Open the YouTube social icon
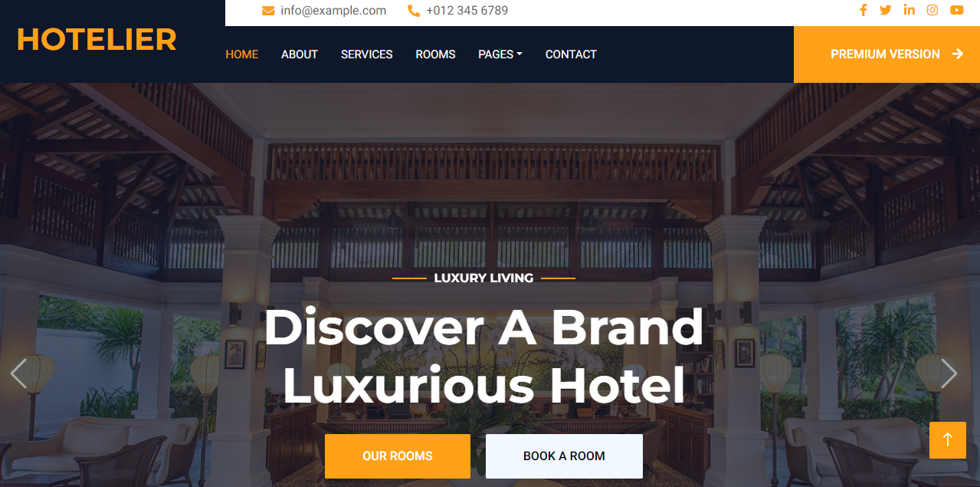 (957, 10)
